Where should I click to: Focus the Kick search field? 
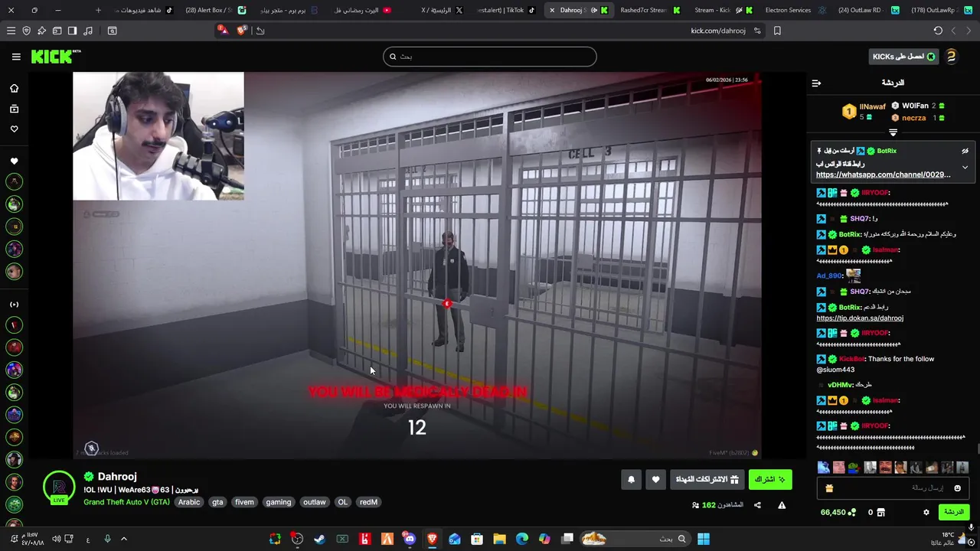[490, 57]
